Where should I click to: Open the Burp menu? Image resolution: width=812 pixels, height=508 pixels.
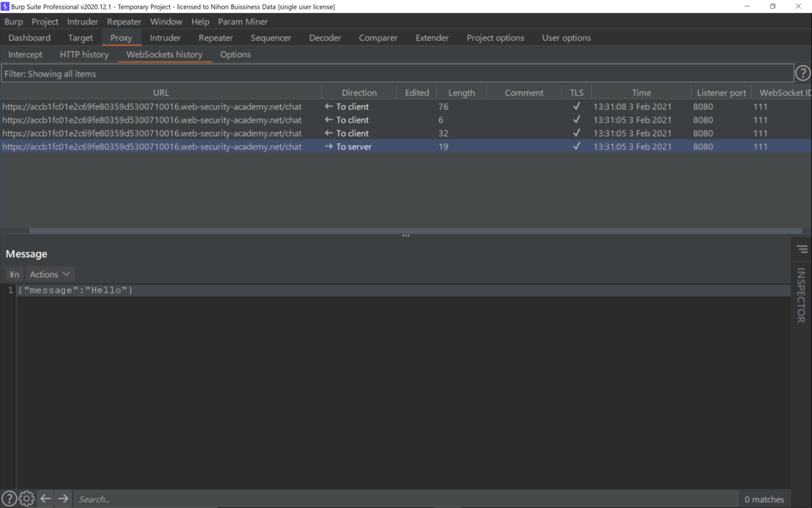coord(14,22)
